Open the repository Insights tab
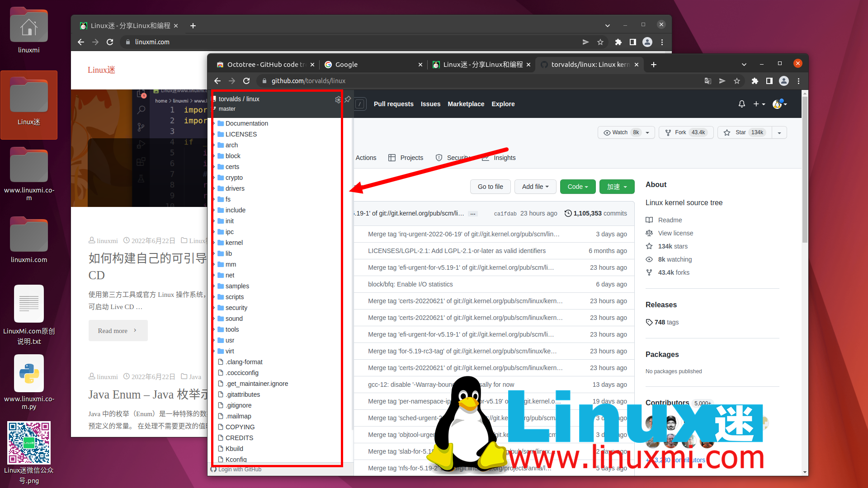Viewport: 868px width, 488px height. point(499,158)
